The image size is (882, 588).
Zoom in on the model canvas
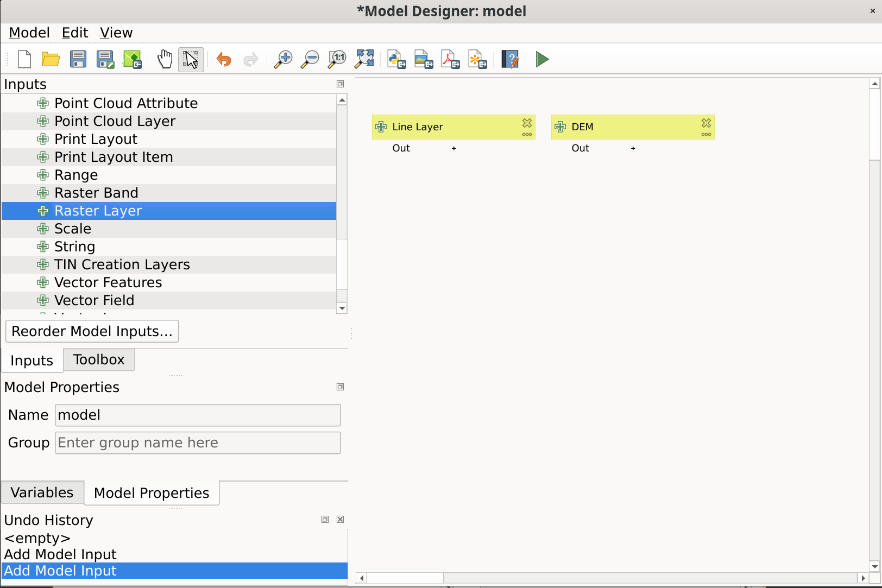click(x=283, y=59)
